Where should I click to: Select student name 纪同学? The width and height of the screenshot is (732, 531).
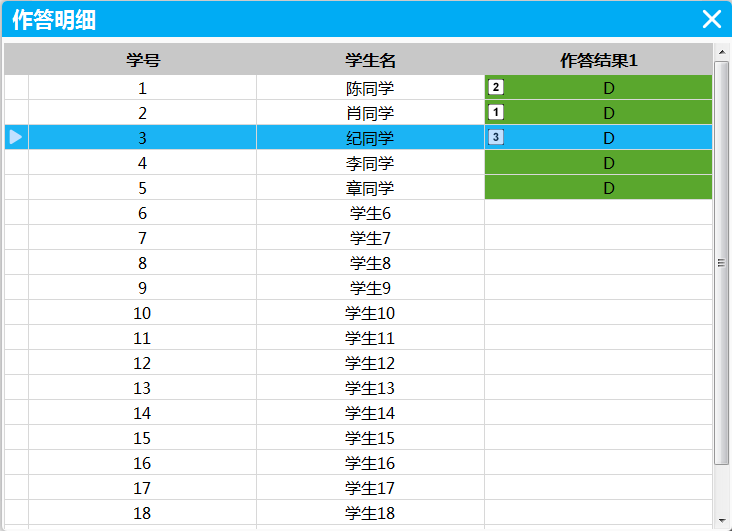coord(370,138)
